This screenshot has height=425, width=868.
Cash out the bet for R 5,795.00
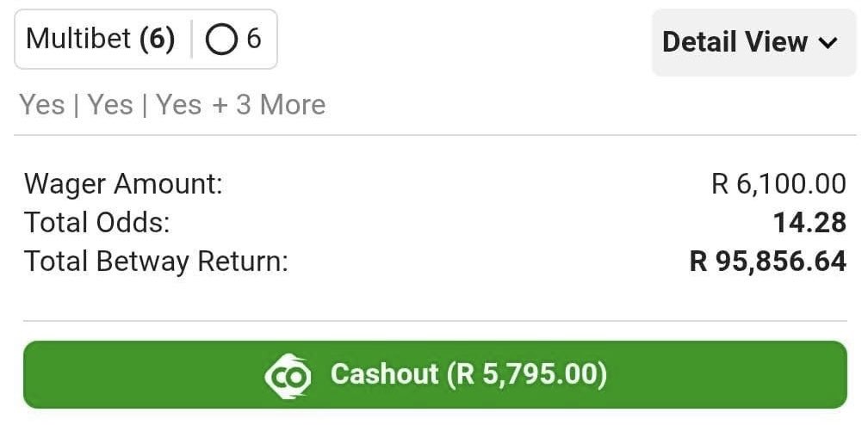coord(435,374)
